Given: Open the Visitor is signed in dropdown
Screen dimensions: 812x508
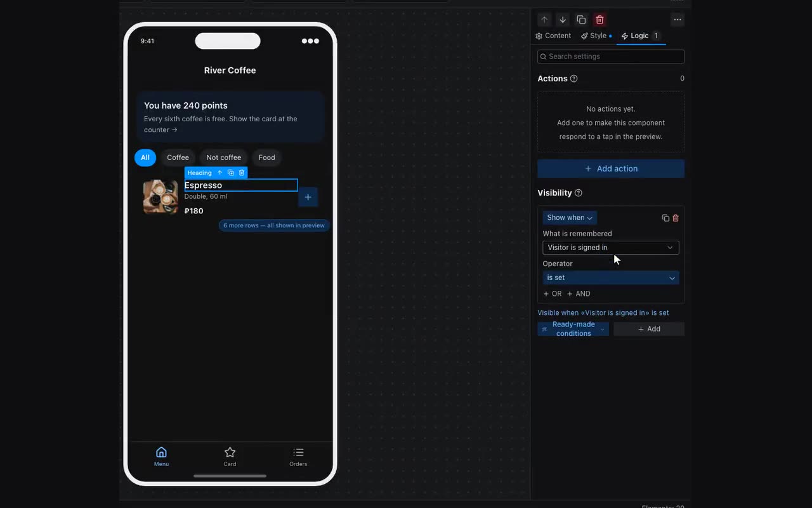Looking at the screenshot, I should (611, 248).
